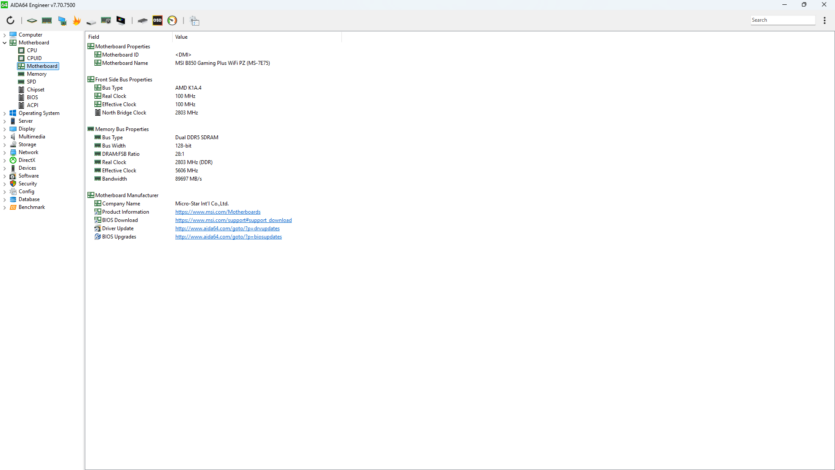Click the flame stability test icon

pyautogui.click(x=76, y=20)
